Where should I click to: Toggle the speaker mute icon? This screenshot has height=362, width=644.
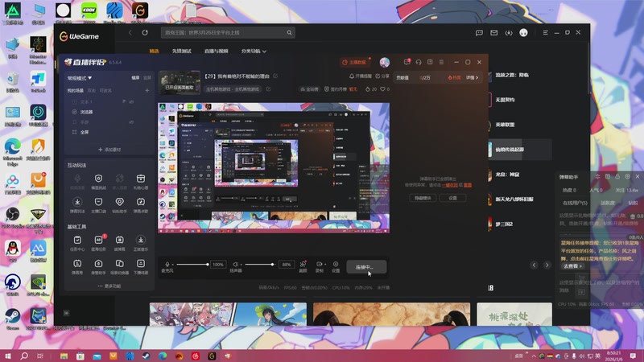coord(235,265)
